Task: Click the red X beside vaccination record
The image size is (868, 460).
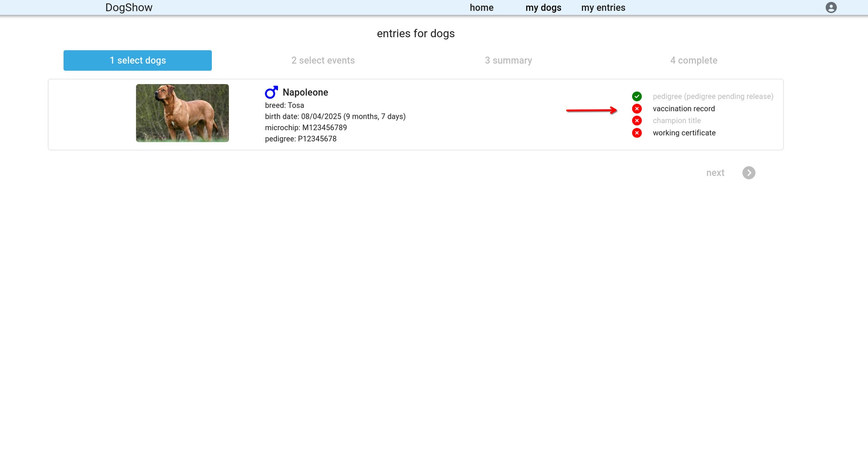Action: 637,109
